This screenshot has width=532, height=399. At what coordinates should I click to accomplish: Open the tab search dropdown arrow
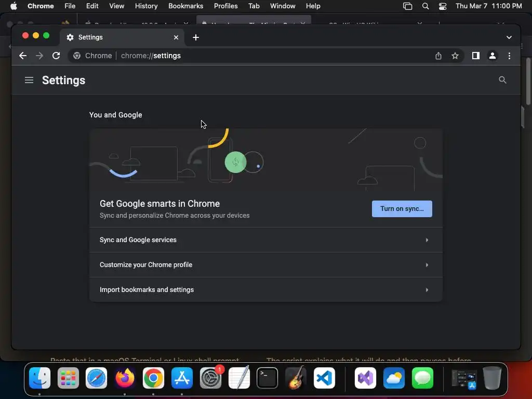point(509,37)
